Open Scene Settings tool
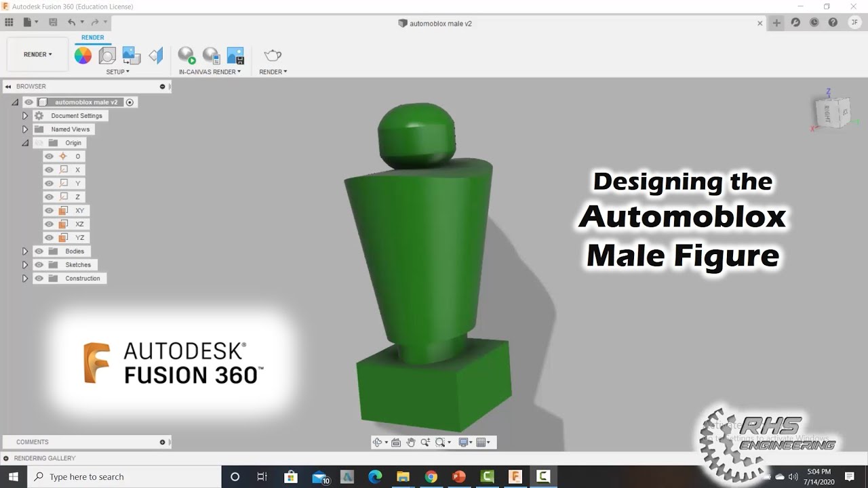The width and height of the screenshot is (868, 488). [107, 56]
